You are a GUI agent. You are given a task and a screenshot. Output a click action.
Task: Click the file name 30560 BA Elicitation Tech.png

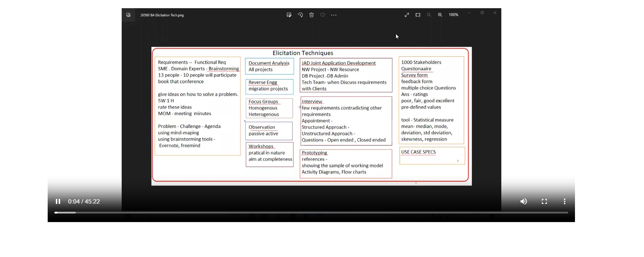[162, 15]
